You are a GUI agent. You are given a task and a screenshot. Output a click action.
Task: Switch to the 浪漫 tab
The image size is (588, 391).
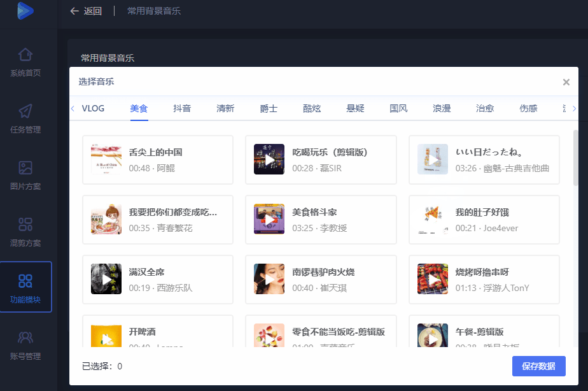[x=442, y=108]
